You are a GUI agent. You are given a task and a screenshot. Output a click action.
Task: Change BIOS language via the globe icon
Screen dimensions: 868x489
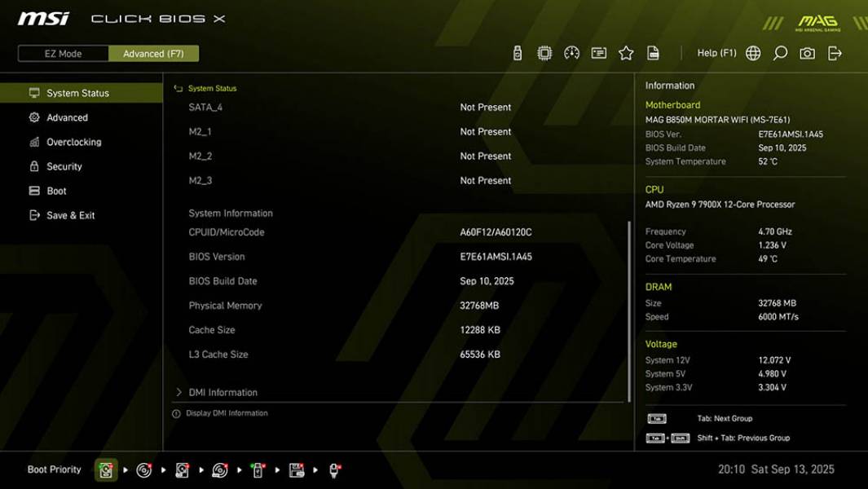[753, 52]
